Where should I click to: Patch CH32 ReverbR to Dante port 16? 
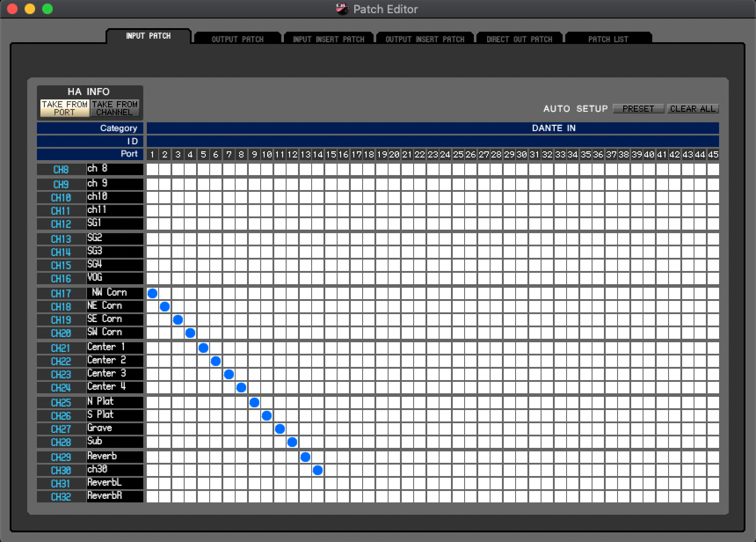coord(343,497)
